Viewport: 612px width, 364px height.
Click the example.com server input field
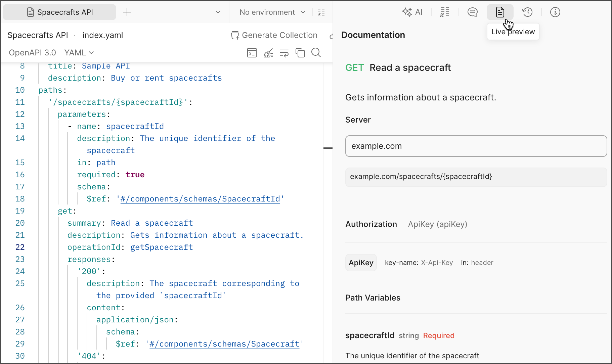[x=476, y=146]
